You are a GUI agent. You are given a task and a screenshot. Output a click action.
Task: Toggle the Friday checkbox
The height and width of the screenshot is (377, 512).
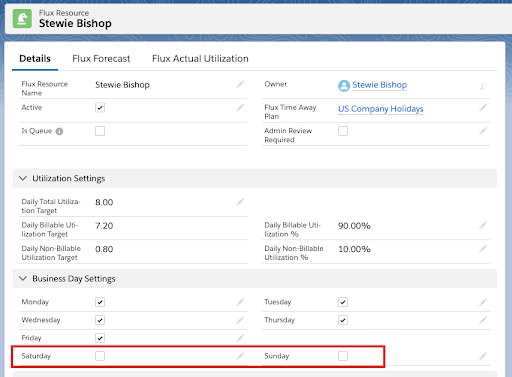point(100,338)
